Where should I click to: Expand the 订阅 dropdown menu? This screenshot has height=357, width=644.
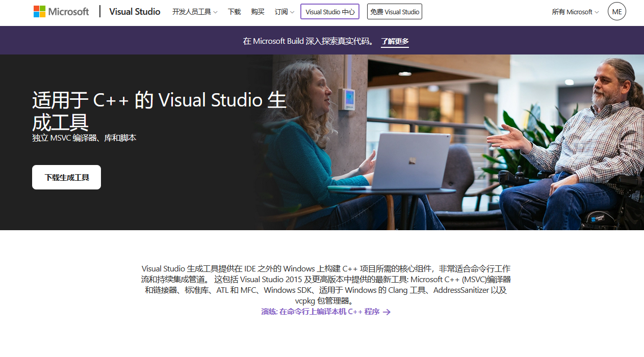pyautogui.click(x=284, y=12)
